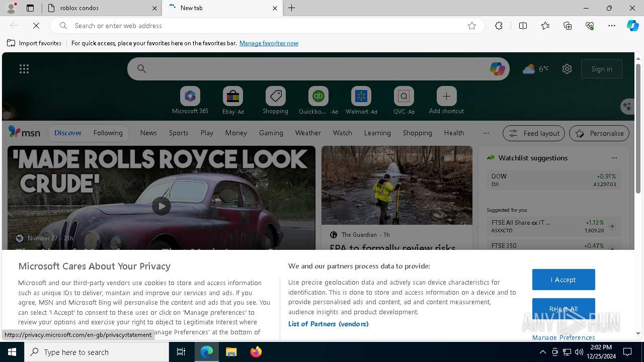Open the Learning category
The width and height of the screenshot is (644, 362).
pyautogui.click(x=377, y=133)
